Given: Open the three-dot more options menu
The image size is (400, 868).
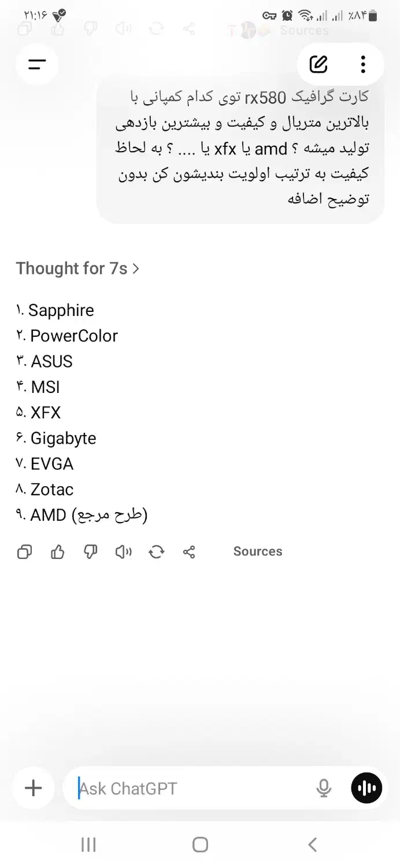Looking at the screenshot, I should 363,64.
